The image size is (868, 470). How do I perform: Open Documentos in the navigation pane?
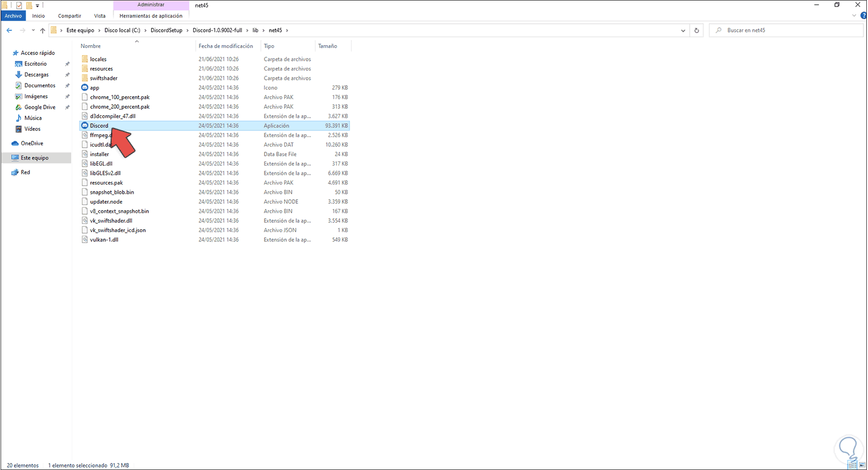[x=39, y=86]
